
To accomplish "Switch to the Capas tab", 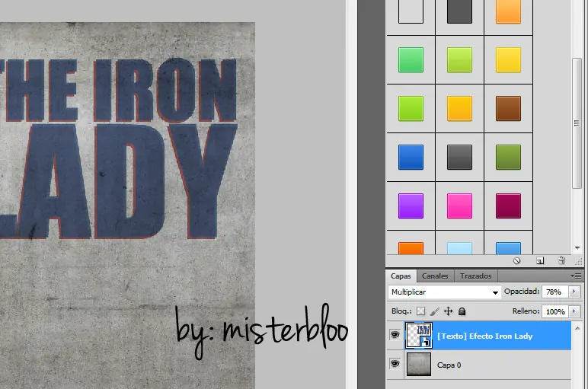I will (x=401, y=276).
